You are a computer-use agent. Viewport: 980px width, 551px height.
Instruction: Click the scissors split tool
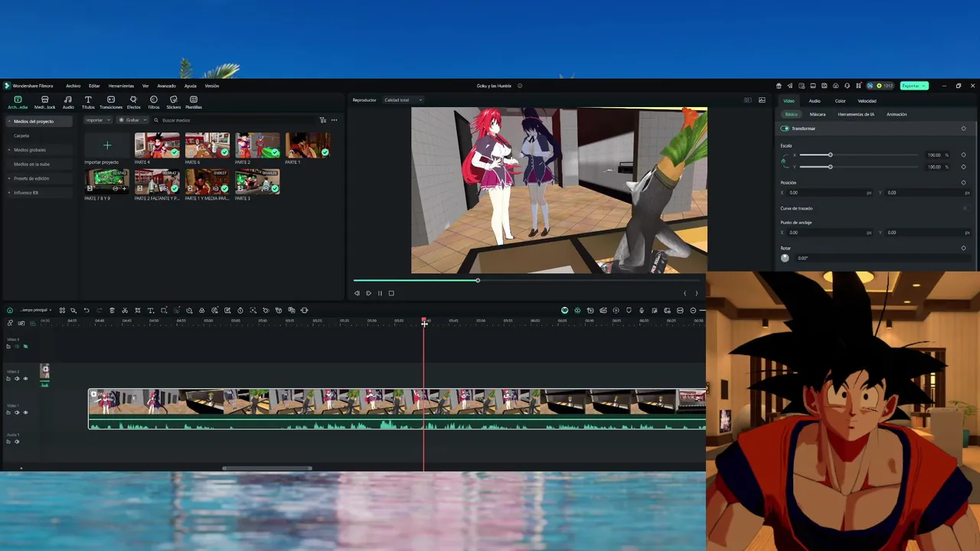click(125, 310)
